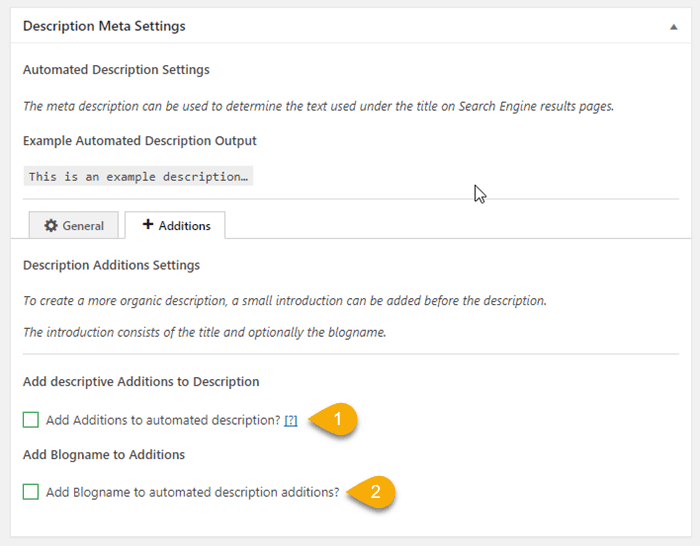Enable Add Additions to automated description checkbox

click(31, 420)
